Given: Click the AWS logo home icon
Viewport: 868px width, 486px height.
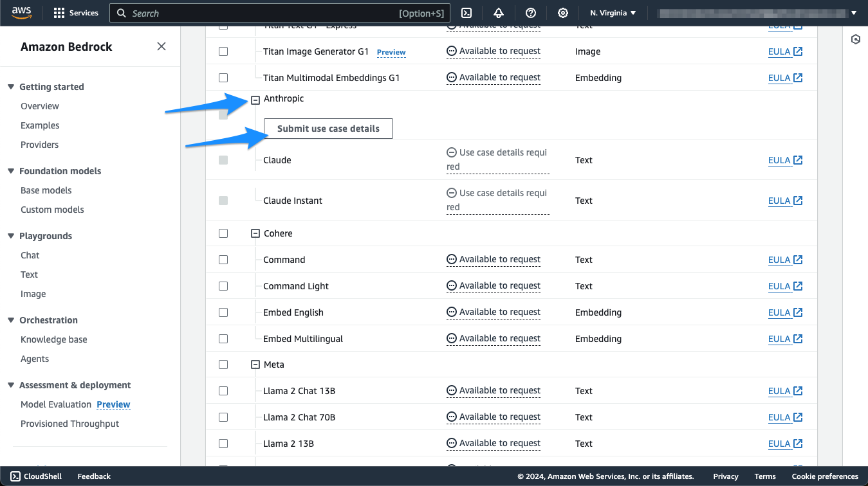Looking at the screenshot, I should coord(22,13).
